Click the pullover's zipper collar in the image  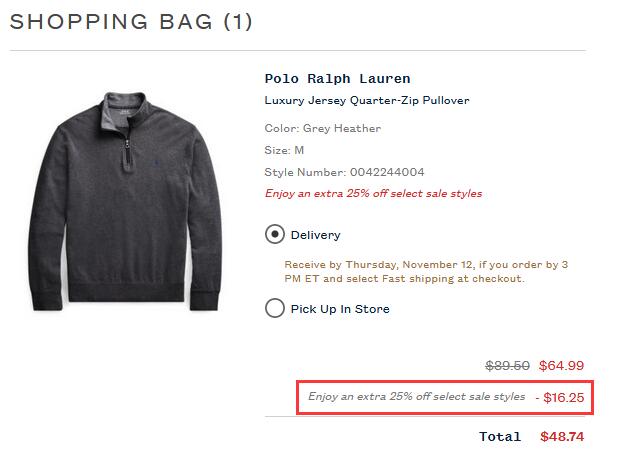[x=127, y=120]
